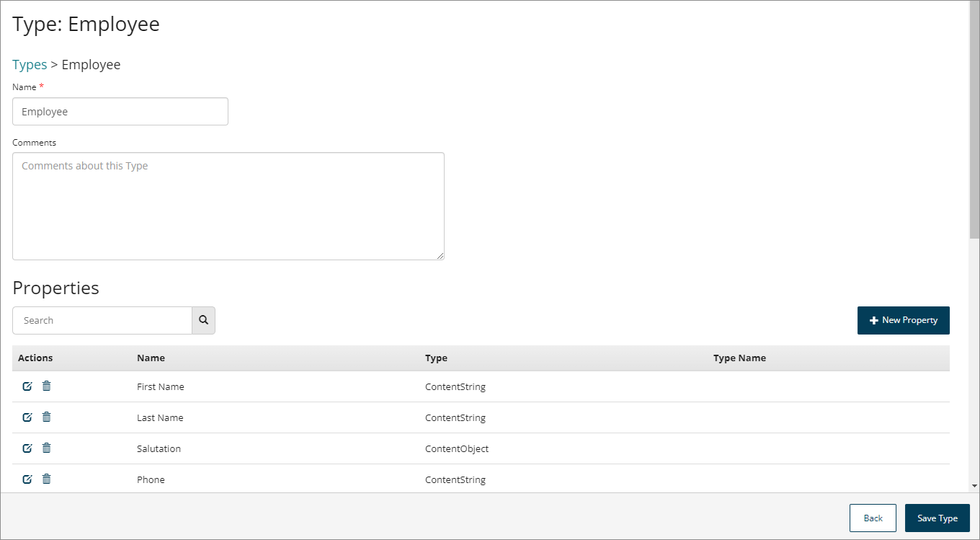Delete the Phone property
980x540 pixels.
[47, 479]
